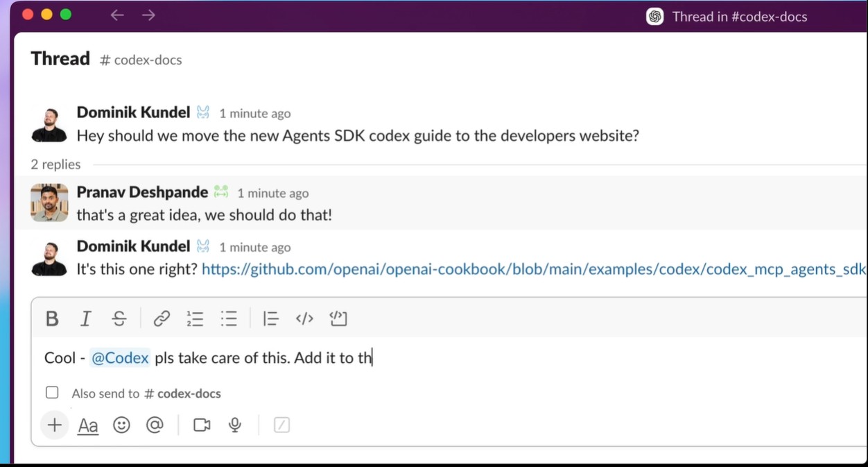This screenshot has width=868, height=467.
Task: Apply italic formatting
Action: (85, 319)
